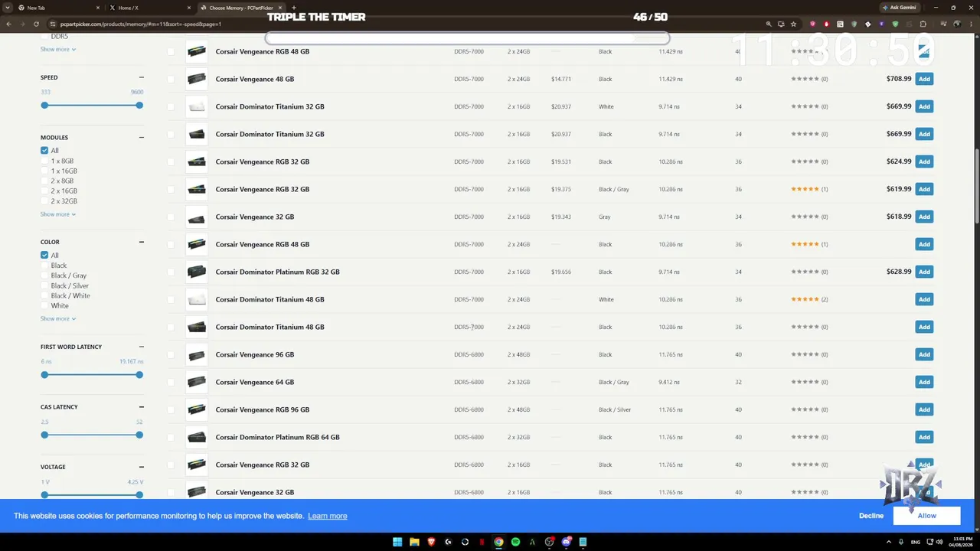980x551 pixels.
Task: Open File Explorer from the taskbar
Action: 414,542
